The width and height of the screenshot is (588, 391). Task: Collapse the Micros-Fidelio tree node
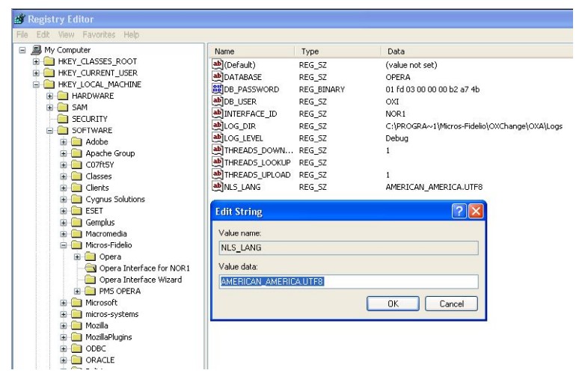point(64,245)
